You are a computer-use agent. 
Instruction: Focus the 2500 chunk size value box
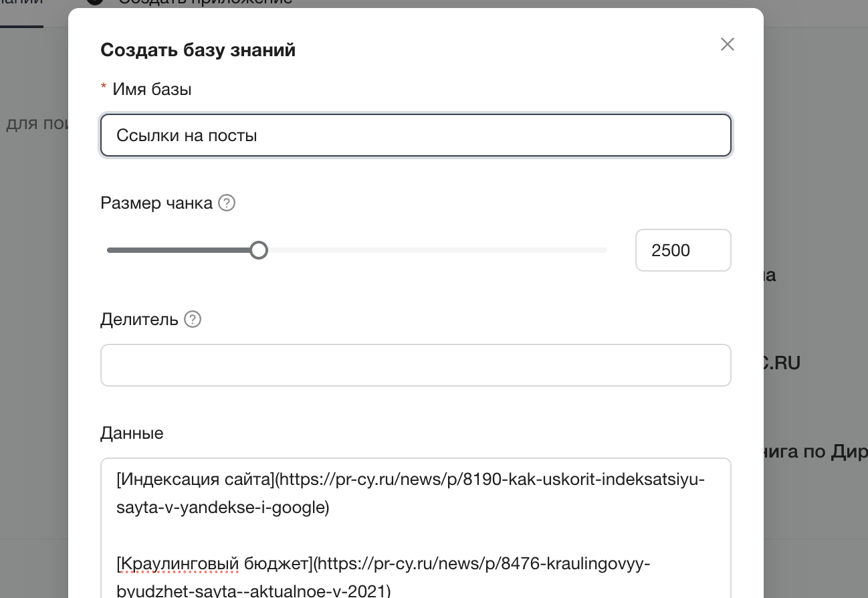[x=683, y=250]
